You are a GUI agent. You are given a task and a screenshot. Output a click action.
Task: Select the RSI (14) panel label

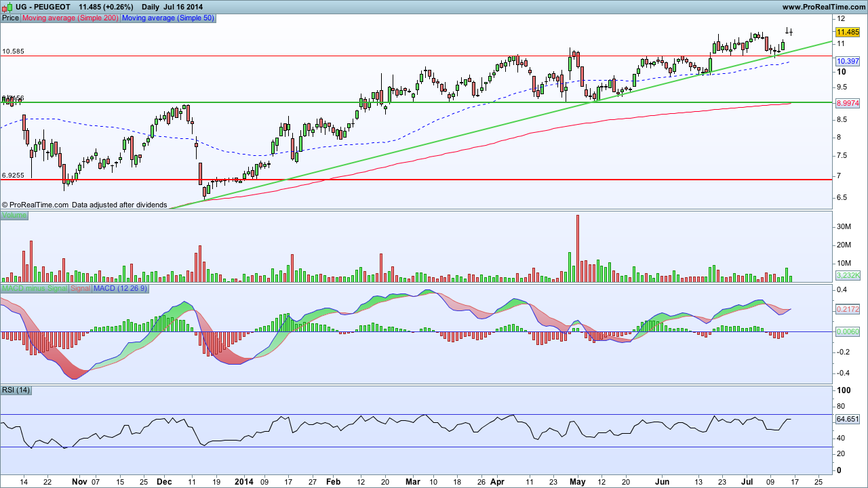(x=16, y=390)
